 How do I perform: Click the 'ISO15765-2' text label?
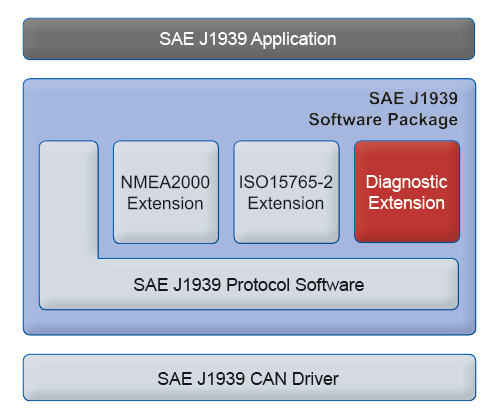(x=286, y=182)
